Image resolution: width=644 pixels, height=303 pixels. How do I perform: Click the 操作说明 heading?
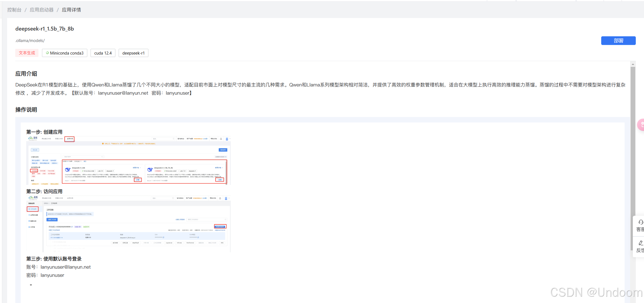26,110
